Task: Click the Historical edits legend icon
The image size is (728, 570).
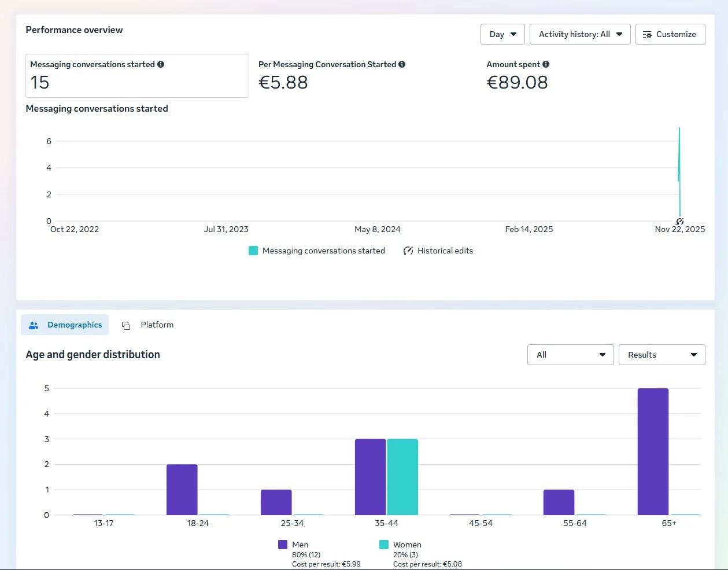Action: (x=408, y=251)
